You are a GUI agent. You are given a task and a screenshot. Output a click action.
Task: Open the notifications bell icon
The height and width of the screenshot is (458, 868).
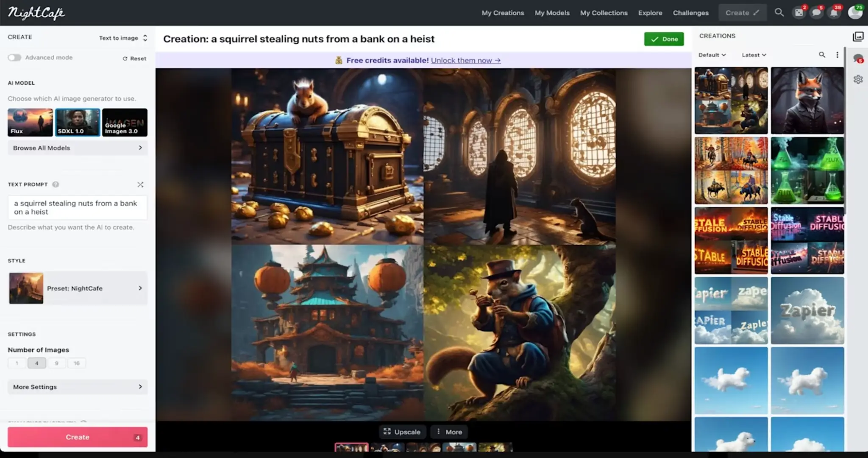coord(834,12)
